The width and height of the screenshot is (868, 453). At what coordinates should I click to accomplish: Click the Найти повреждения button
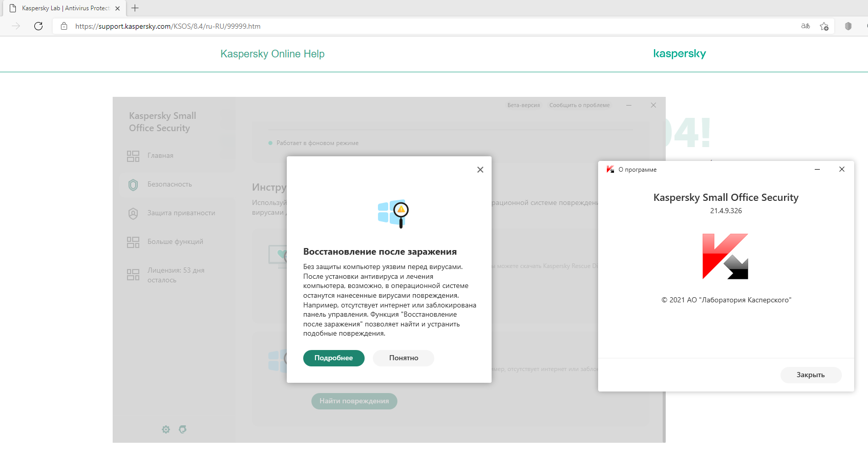(x=354, y=401)
